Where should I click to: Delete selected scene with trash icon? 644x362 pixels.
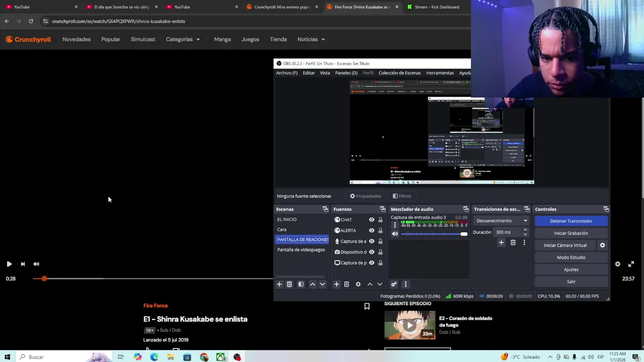tap(289, 285)
